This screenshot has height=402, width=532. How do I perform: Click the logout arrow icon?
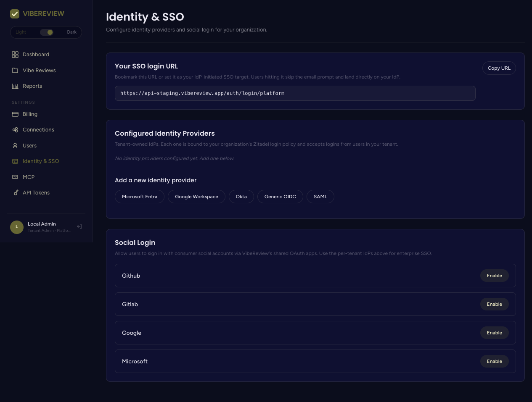[x=79, y=226]
